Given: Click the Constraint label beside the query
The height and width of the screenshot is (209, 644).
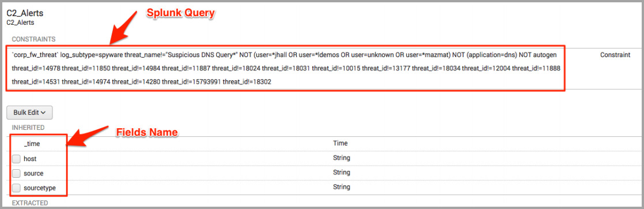Looking at the screenshot, I should pos(615,55).
